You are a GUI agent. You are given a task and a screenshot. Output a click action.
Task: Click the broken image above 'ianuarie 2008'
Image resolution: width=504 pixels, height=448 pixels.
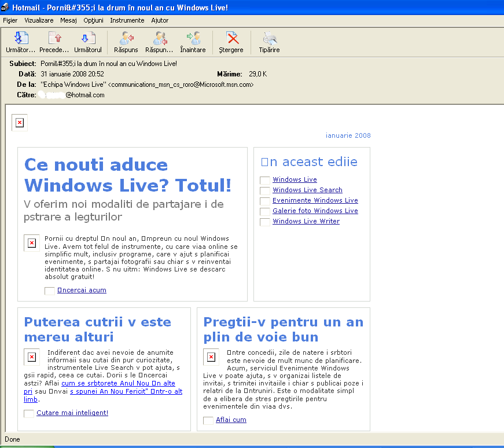point(20,123)
